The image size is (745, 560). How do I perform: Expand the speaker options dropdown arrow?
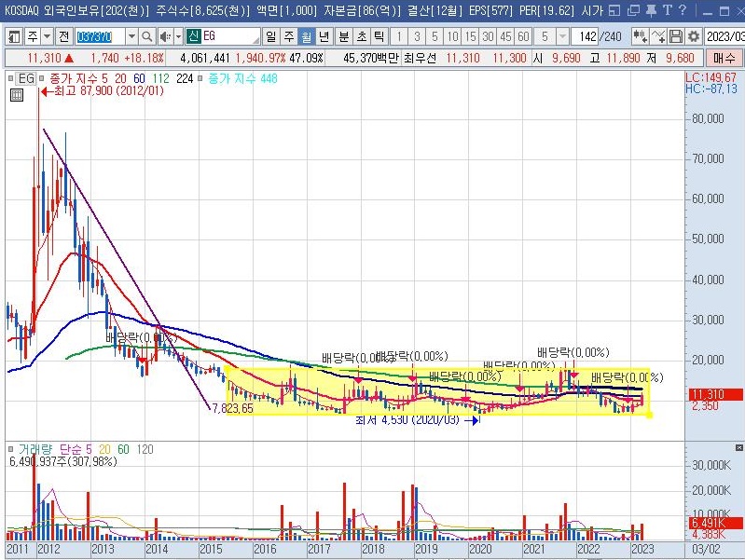click(178, 36)
